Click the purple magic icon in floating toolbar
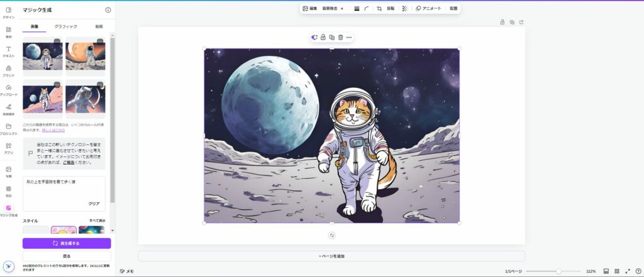This screenshot has height=277, width=644. pyautogui.click(x=314, y=37)
